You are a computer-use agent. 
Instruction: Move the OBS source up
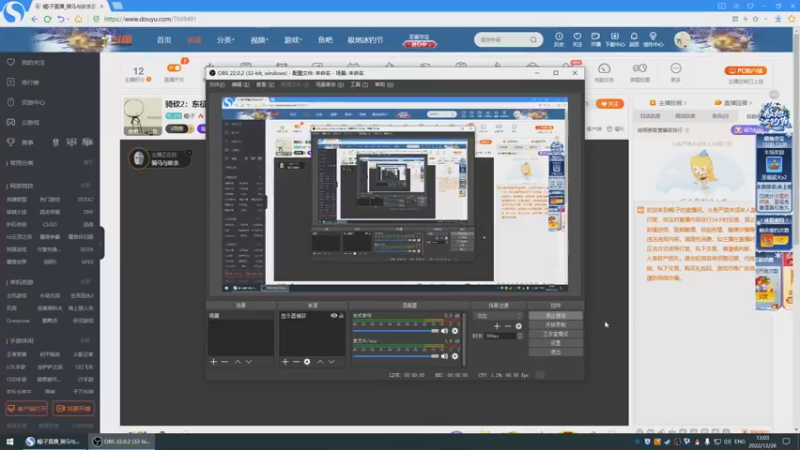click(320, 362)
